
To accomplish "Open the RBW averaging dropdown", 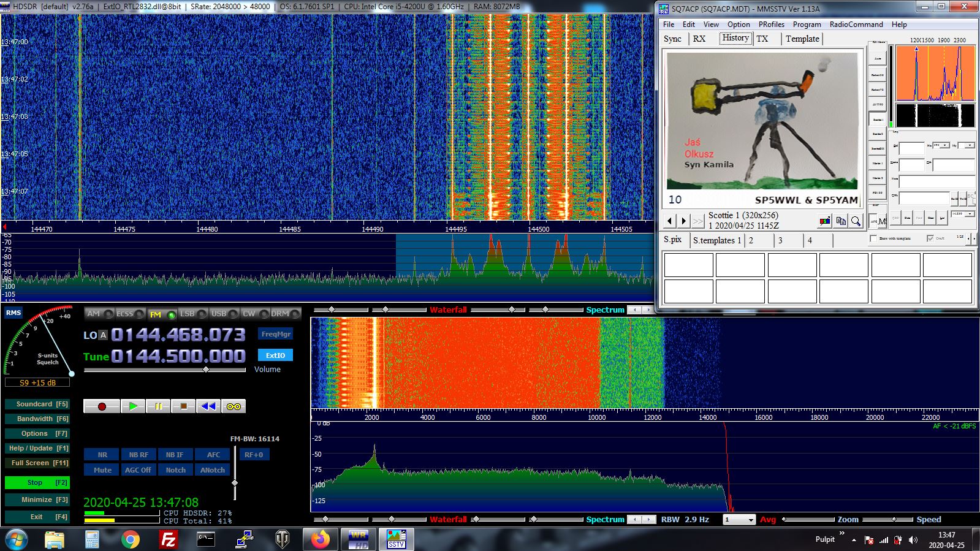I will [739, 520].
